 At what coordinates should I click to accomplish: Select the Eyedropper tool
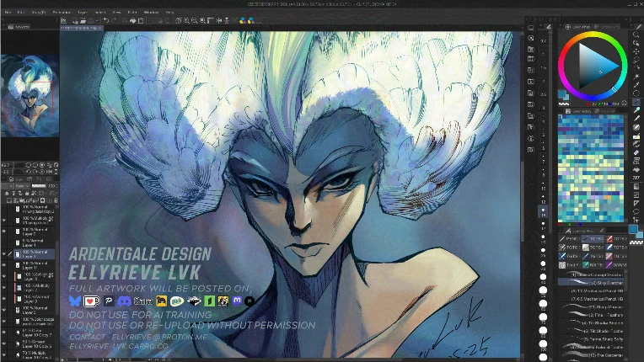(636, 85)
